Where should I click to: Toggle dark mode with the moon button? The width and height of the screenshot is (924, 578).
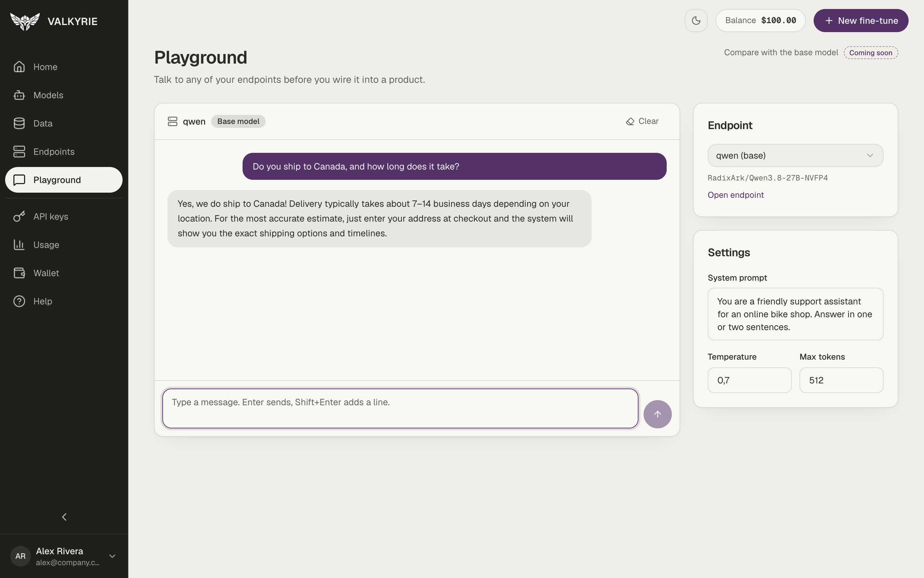(x=696, y=21)
